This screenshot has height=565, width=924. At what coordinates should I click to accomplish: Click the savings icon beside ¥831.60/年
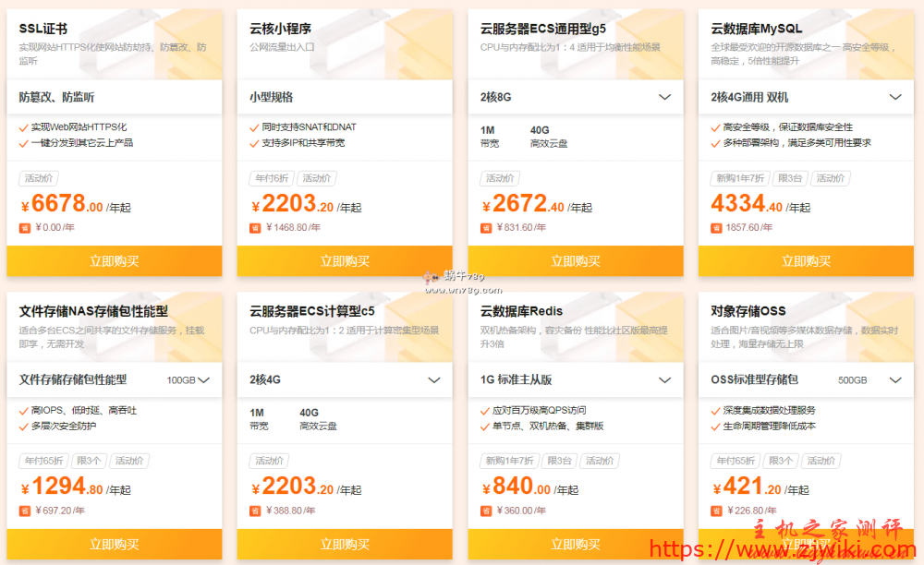click(486, 228)
